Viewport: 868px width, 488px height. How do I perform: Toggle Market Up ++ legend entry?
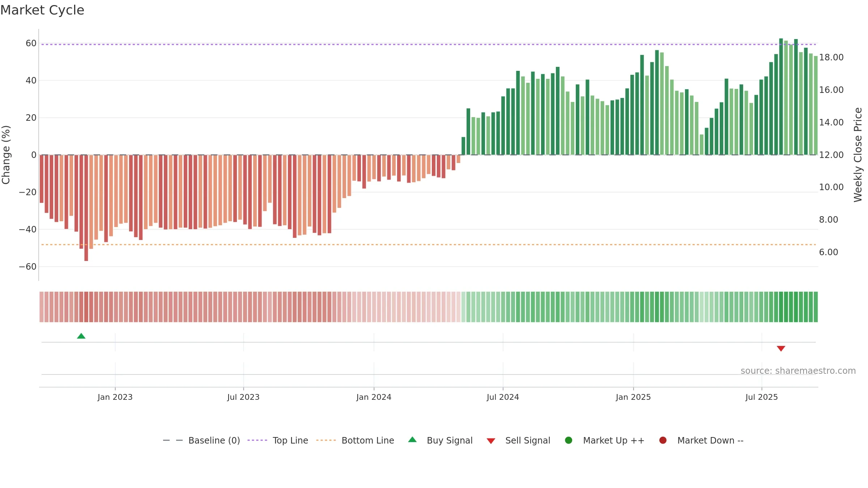[x=605, y=440]
